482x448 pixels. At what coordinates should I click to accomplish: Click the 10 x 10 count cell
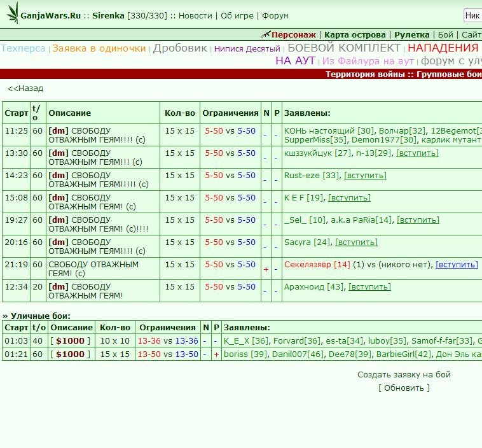coord(115,341)
